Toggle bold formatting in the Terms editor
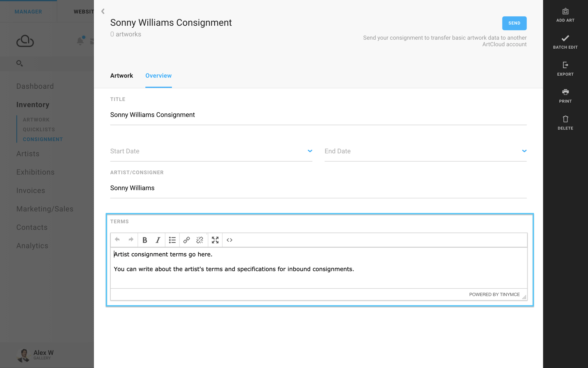 tap(145, 240)
